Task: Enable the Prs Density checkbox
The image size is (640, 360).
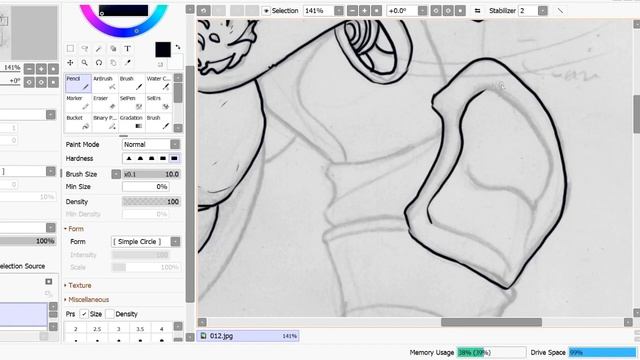Action: click(x=109, y=314)
